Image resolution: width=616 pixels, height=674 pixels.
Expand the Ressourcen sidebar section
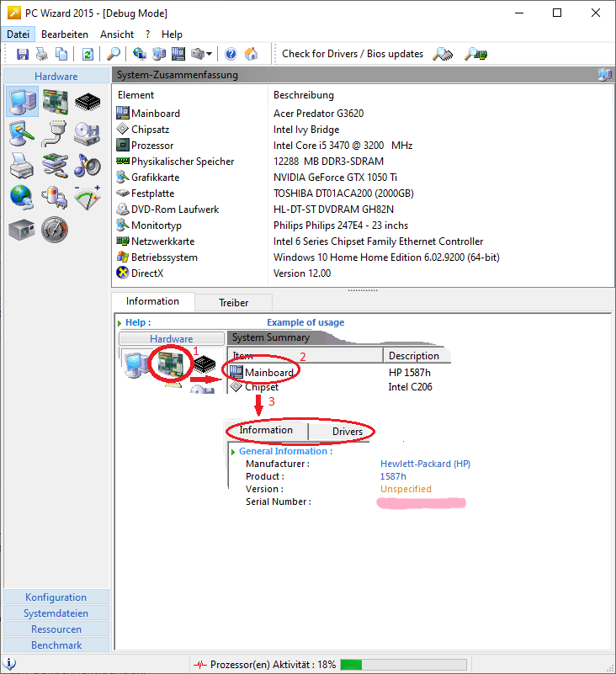(56, 629)
